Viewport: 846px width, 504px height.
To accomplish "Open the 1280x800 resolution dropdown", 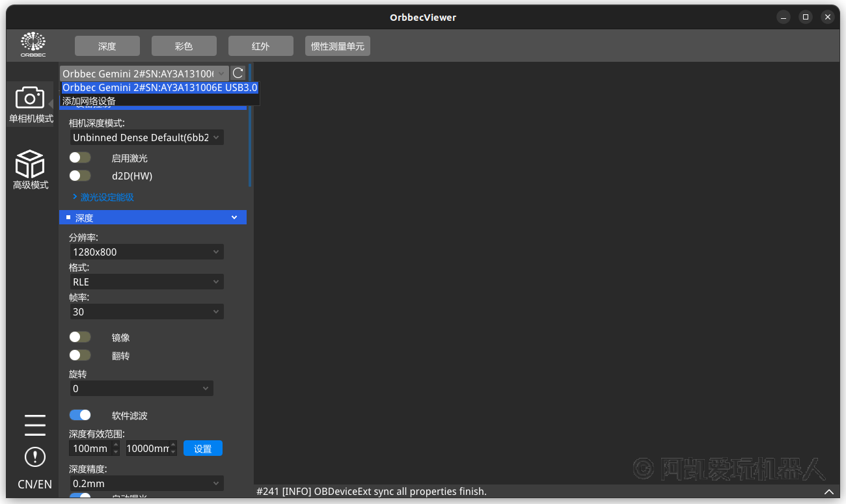I will pos(146,252).
